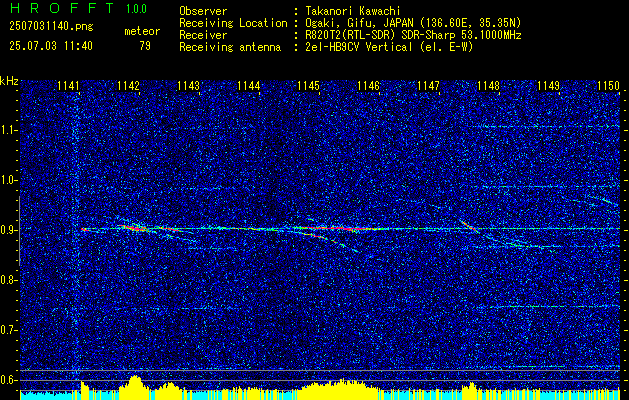Click time marker 1141
Screen dimensions: 629x400
pos(68,86)
